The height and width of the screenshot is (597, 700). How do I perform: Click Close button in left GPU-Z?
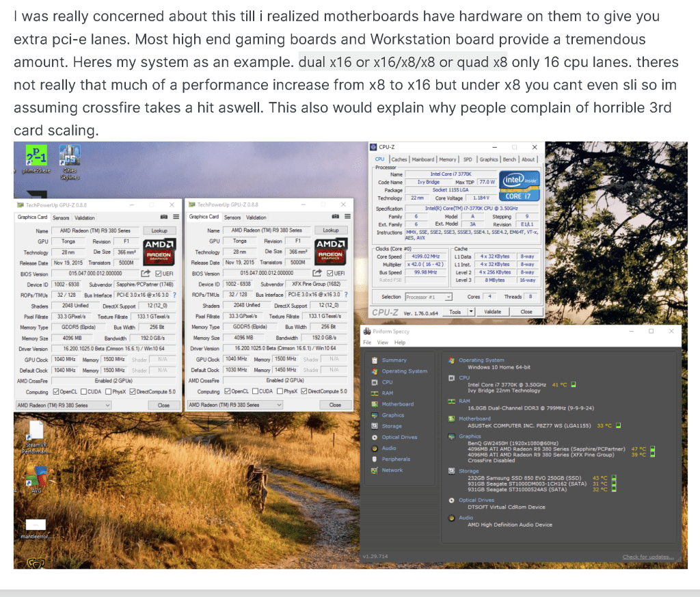click(x=163, y=406)
